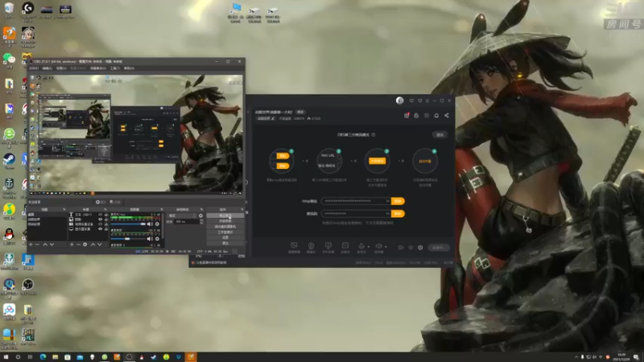This screenshot has height=362, width=644.
Task: Toggle lock on the display capture source
Action: click(x=106, y=229)
